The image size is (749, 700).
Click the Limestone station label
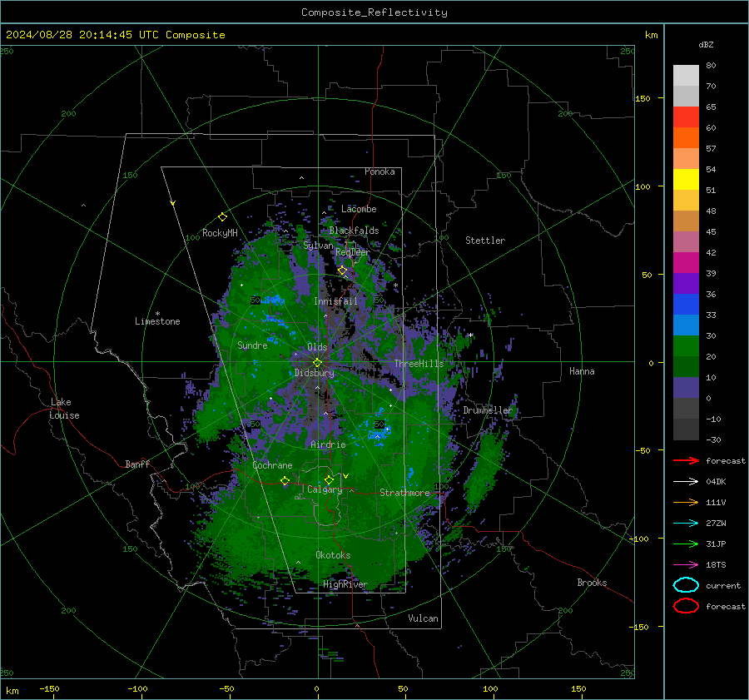point(157,321)
